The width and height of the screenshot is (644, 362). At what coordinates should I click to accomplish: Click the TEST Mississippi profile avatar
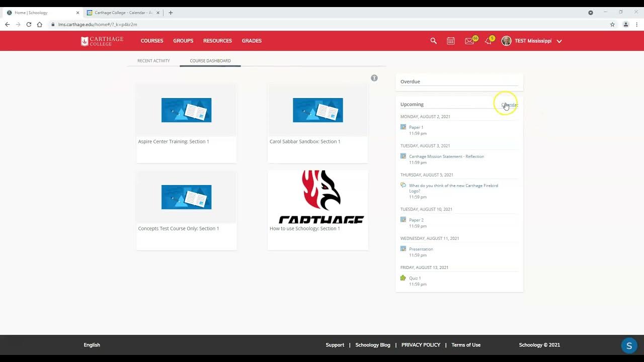point(507,41)
